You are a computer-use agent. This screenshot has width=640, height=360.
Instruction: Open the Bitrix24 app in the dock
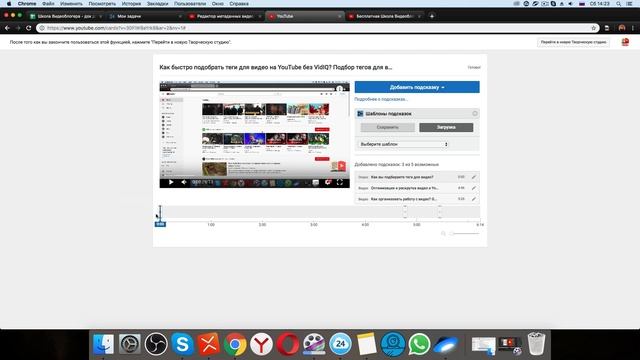pyautogui.click(x=340, y=344)
